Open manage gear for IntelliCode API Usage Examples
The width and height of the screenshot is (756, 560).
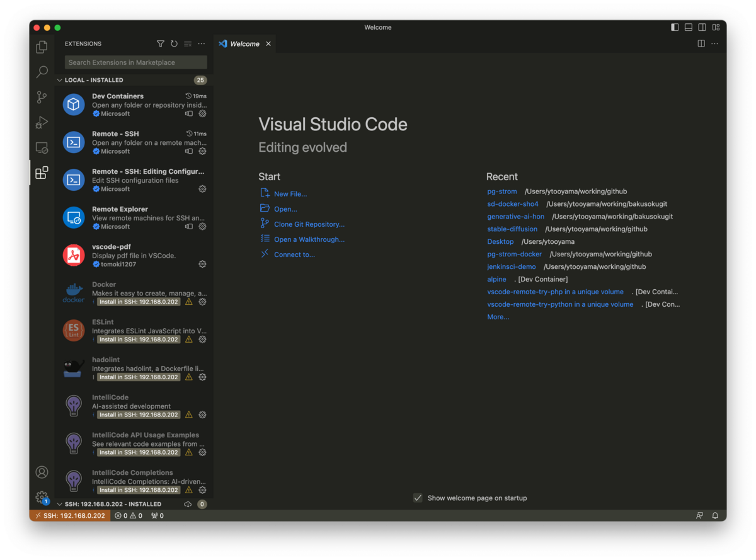202,452
